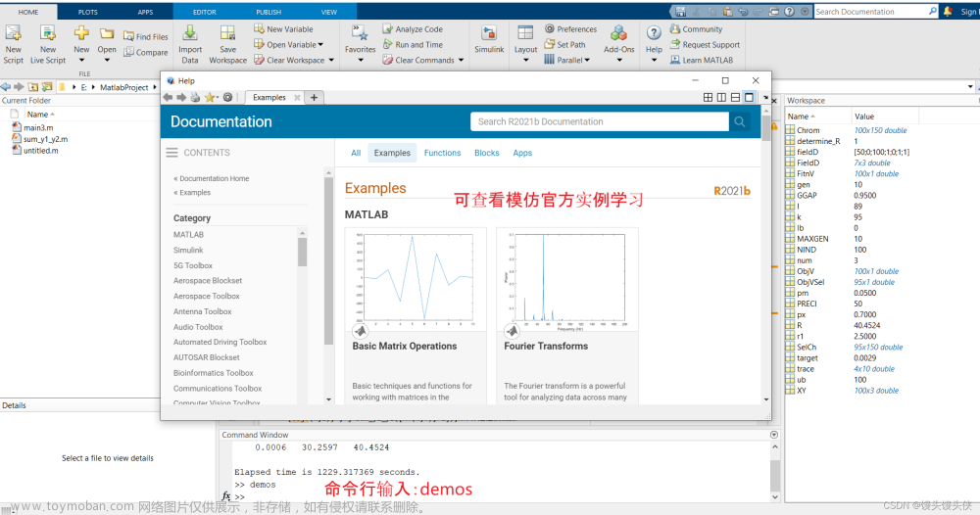This screenshot has width=980, height=515.
Task: Switch to the VIEW tab
Action: coord(328,12)
